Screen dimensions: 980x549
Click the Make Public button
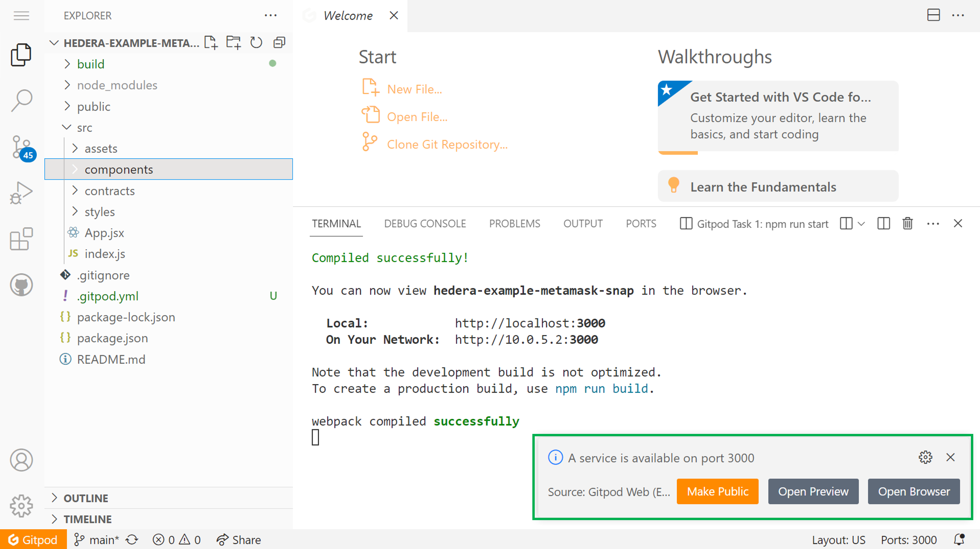click(x=717, y=491)
